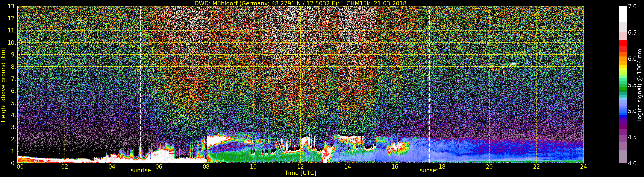Click height axis tick label '7.'

(x=14, y=79)
